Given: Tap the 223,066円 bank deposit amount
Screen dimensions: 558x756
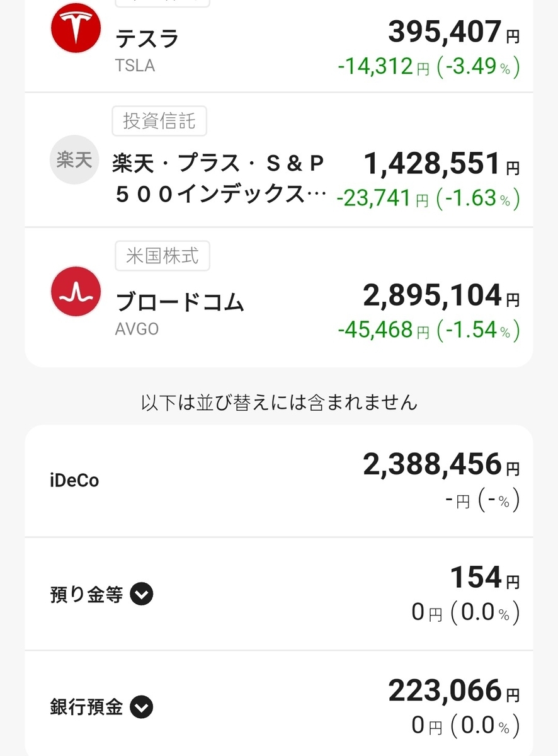Looking at the screenshot, I should (x=454, y=691).
